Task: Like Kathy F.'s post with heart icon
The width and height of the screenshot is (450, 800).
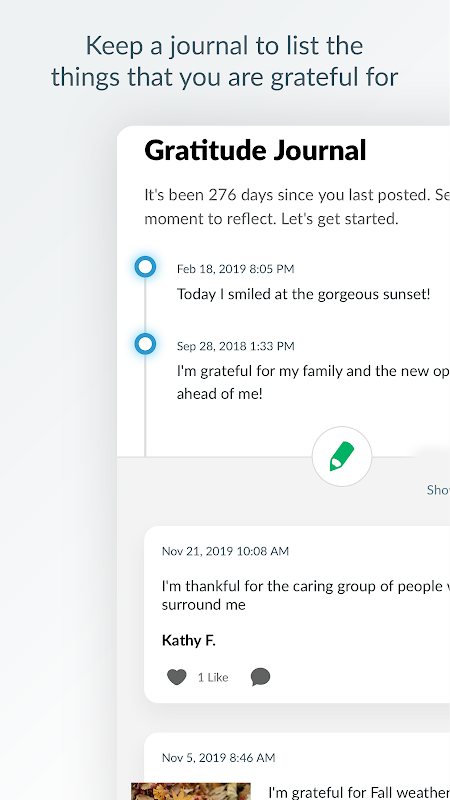Action: [177, 677]
